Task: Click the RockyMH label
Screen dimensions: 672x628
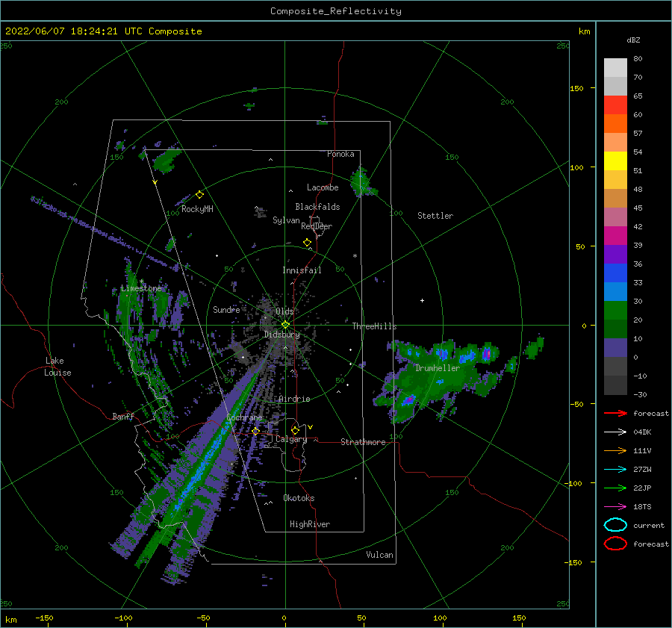Action: coord(197,209)
